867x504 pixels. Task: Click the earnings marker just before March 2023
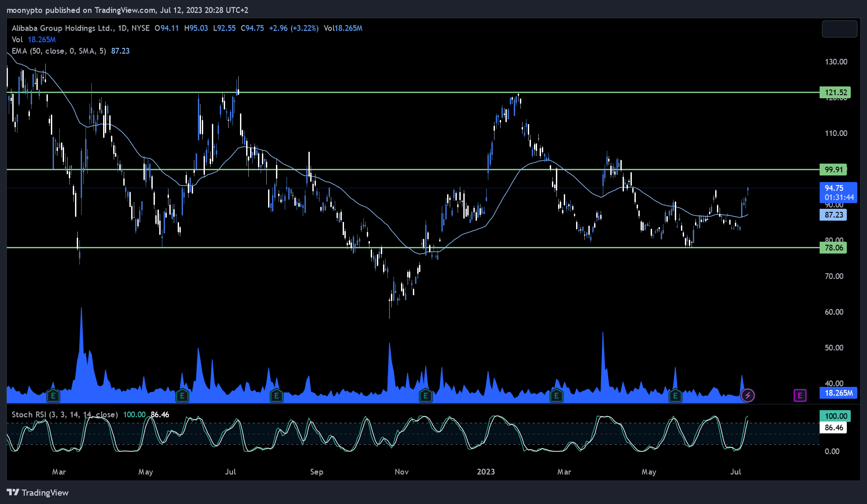tap(556, 396)
